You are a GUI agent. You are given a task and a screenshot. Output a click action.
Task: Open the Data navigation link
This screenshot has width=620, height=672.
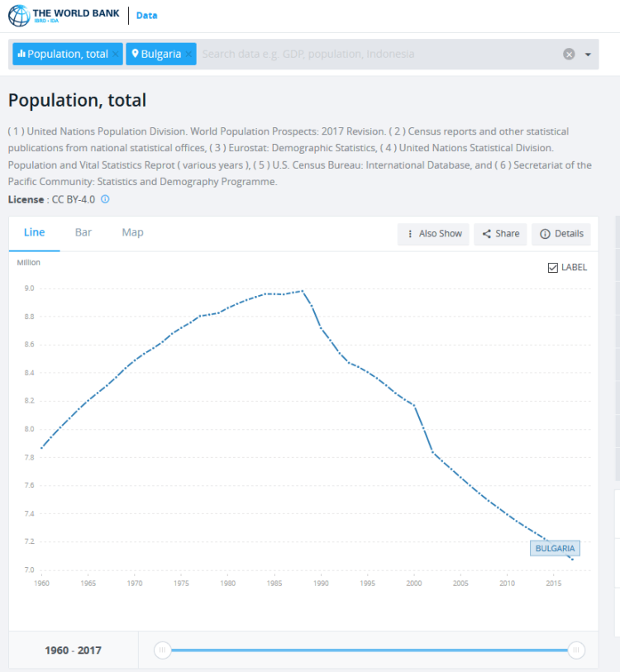[x=146, y=14]
